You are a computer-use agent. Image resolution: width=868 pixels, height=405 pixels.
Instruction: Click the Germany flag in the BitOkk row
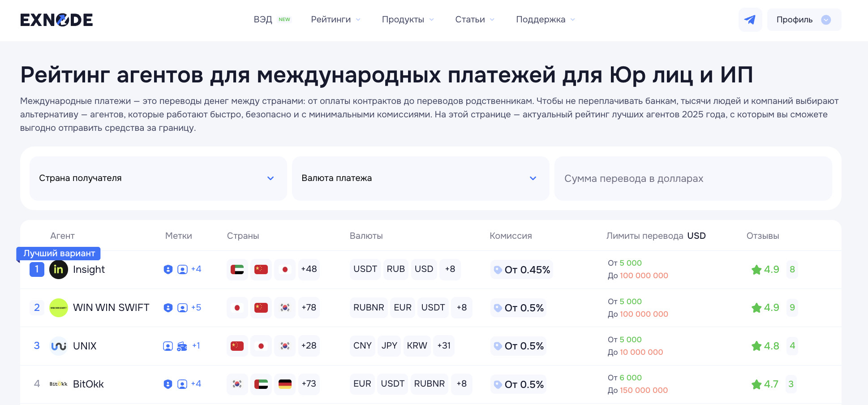(x=285, y=384)
